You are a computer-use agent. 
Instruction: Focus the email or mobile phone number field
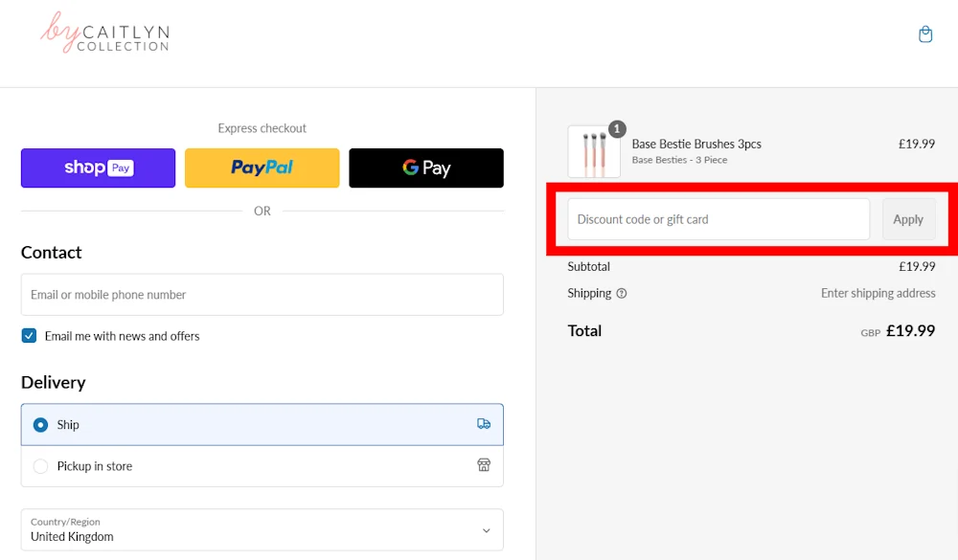coord(262,294)
